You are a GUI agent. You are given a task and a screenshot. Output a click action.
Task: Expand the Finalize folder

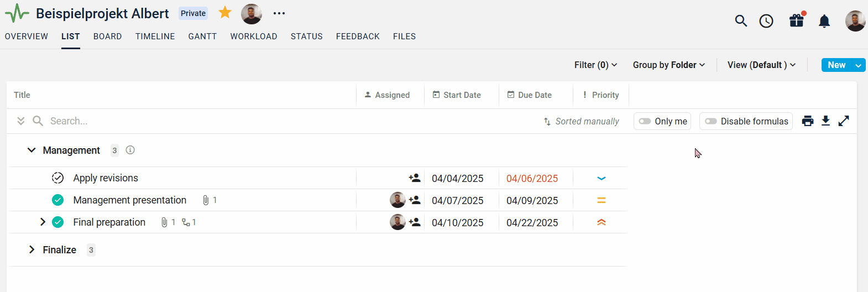pyautogui.click(x=32, y=250)
